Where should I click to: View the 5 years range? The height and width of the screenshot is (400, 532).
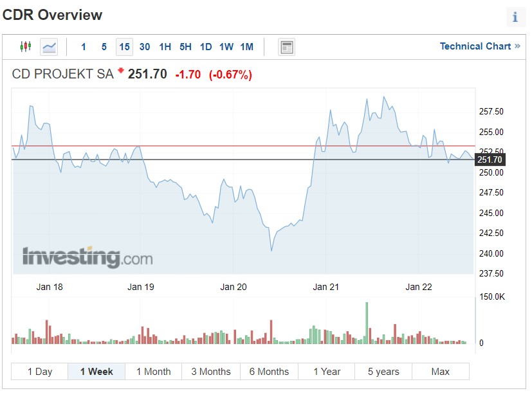(384, 372)
